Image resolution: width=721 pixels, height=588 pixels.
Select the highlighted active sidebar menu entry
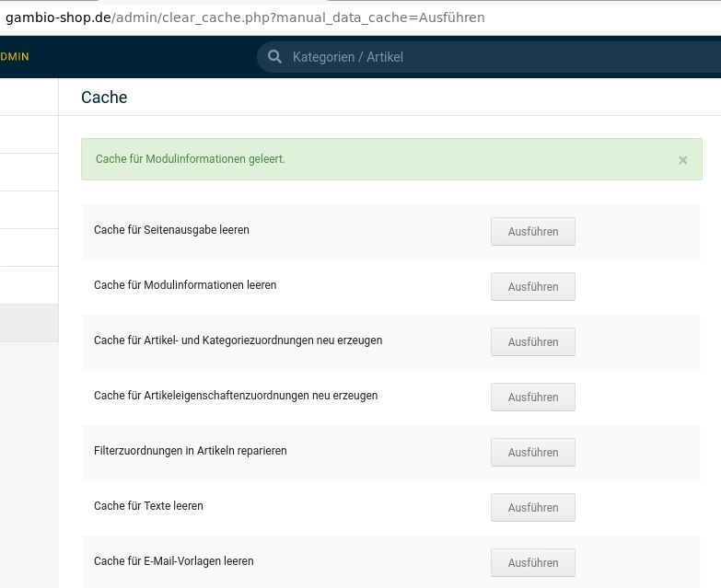(29, 323)
